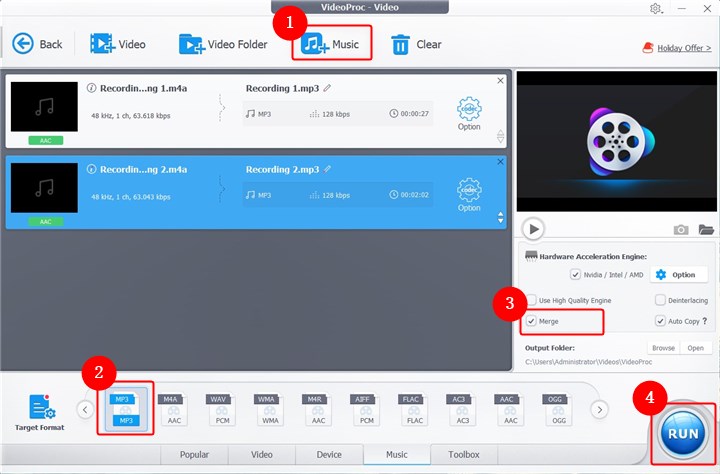Select FLAC target format
This screenshot has width=720, height=474.
coord(413,409)
